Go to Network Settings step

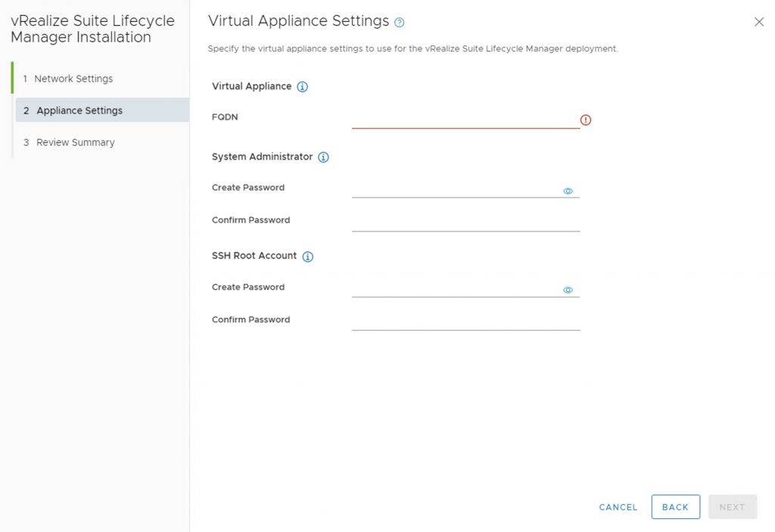click(73, 79)
